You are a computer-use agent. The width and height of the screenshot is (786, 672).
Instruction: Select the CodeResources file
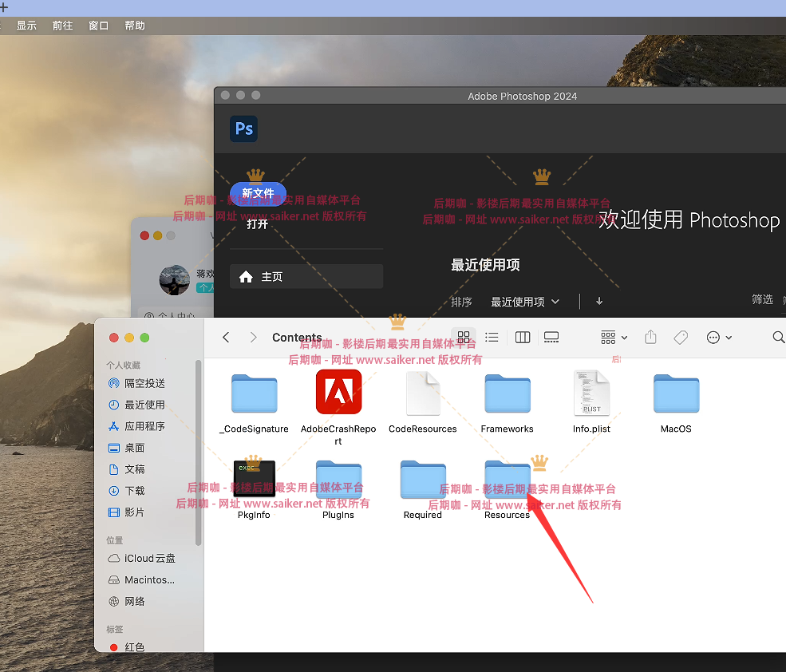click(423, 393)
